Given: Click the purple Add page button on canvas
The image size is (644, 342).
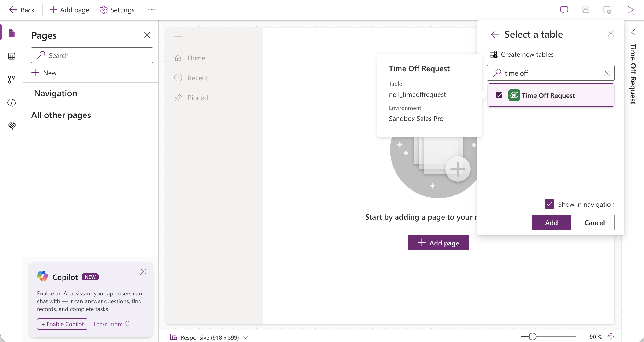Looking at the screenshot, I should [x=438, y=243].
